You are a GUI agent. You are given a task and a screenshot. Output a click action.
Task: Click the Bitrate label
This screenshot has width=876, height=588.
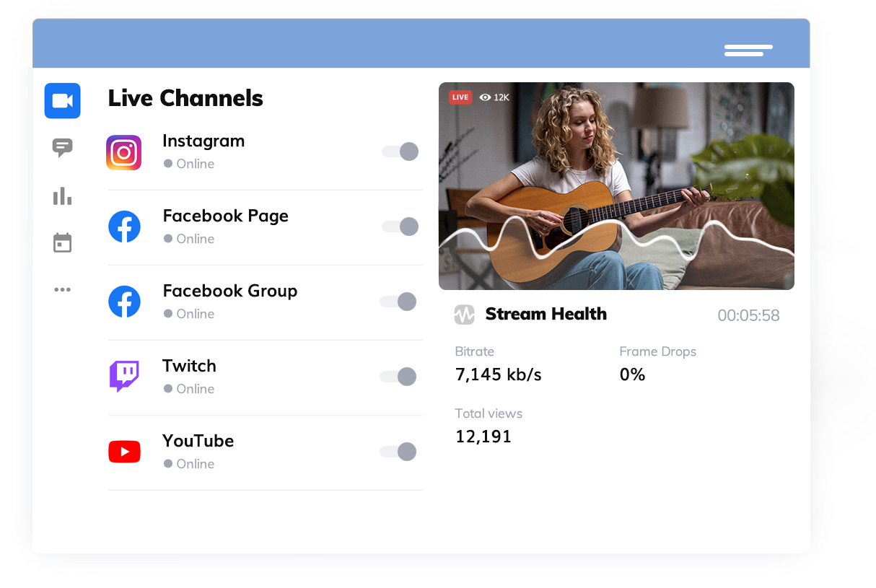click(x=475, y=352)
